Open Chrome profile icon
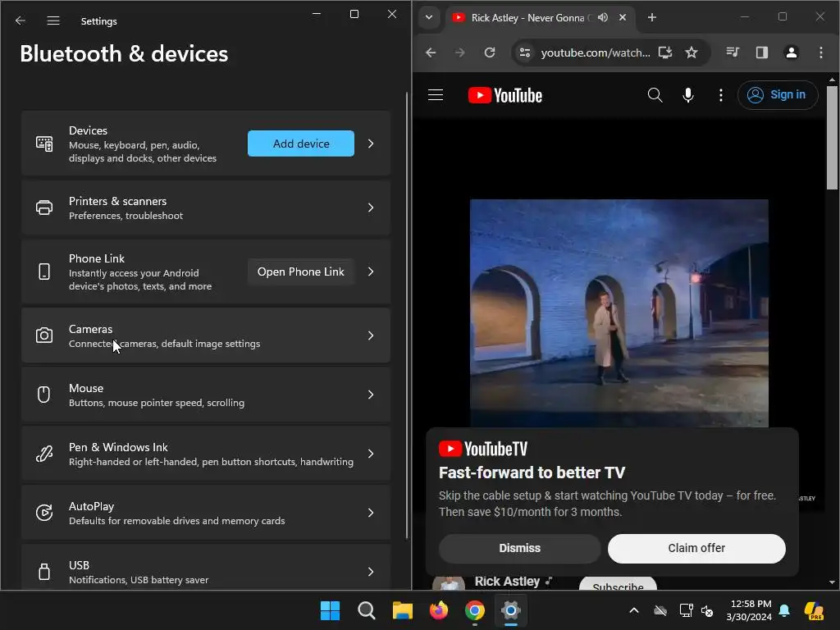Screen dimensions: 840x630 coord(792,52)
